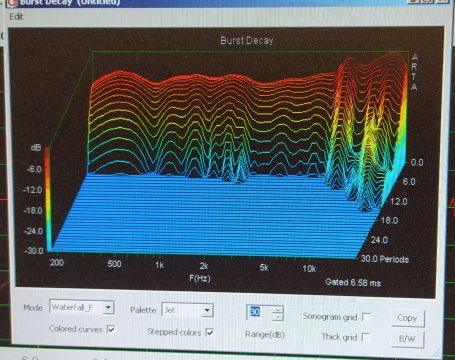This screenshot has width=455, height=360.
Task: Open the Palette dropdown set to Jet
Action: coord(207,310)
